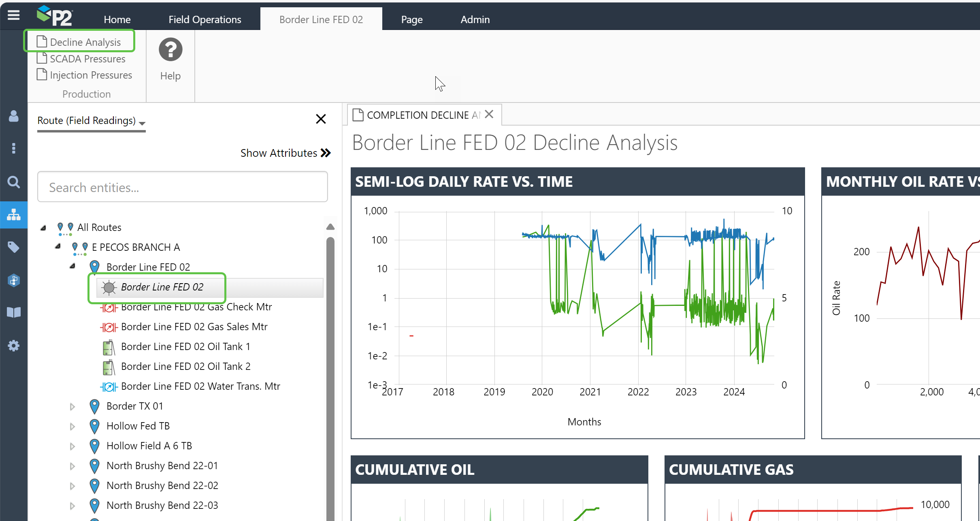Click the Search entities input field
This screenshot has width=980, height=521.
coord(182,187)
